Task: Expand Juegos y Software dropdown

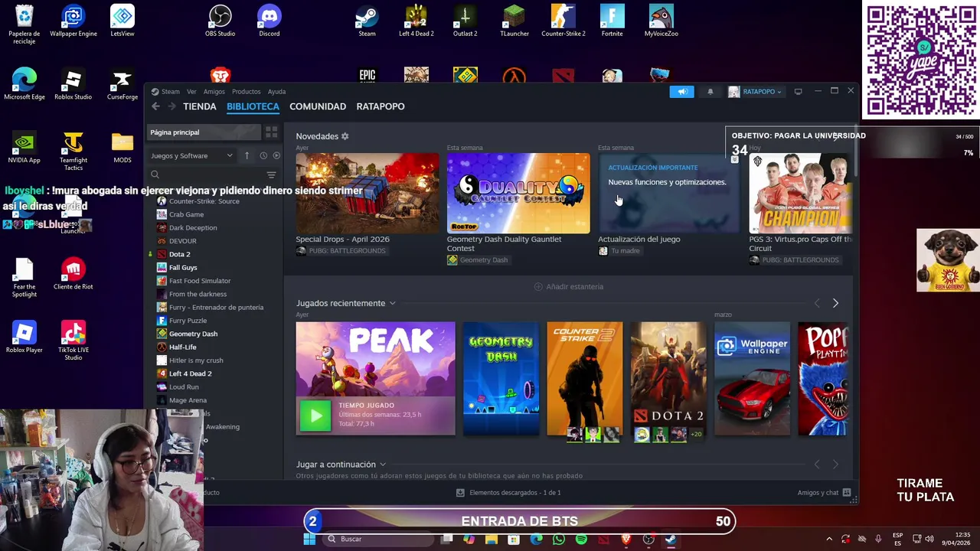Action: [x=191, y=155]
